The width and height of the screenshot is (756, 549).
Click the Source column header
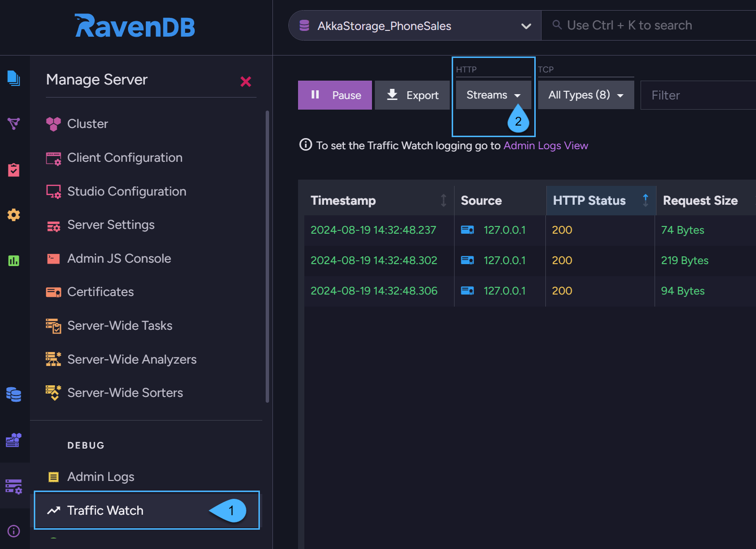500,200
